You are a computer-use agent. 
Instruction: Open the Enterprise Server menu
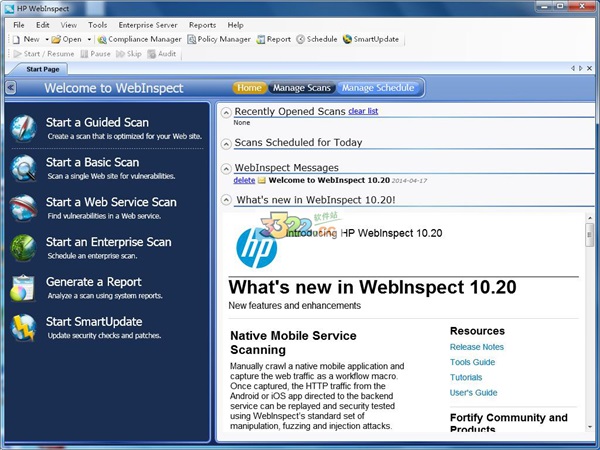click(x=148, y=25)
